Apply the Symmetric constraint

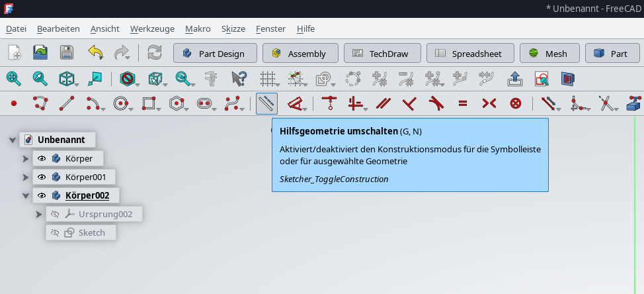click(x=489, y=103)
